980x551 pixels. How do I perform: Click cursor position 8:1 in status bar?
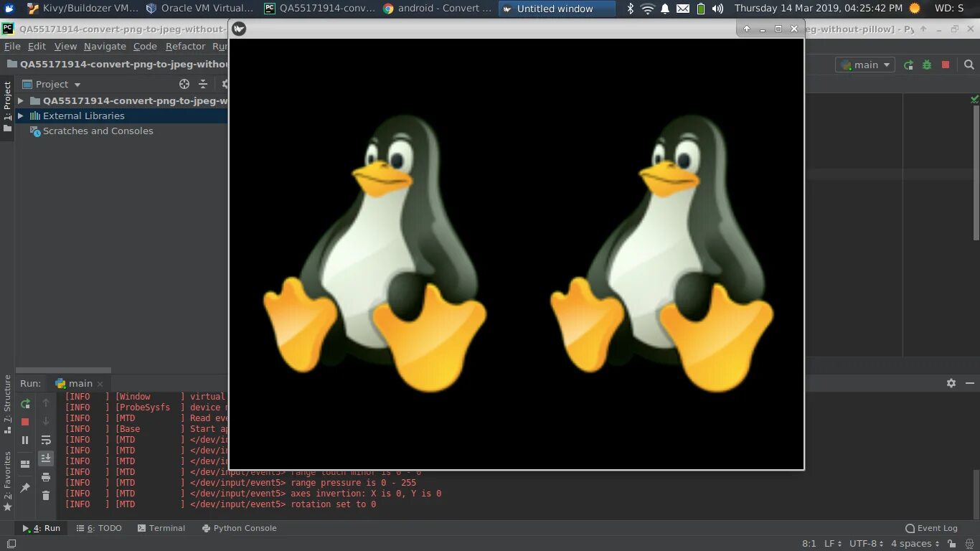coord(809,544)
